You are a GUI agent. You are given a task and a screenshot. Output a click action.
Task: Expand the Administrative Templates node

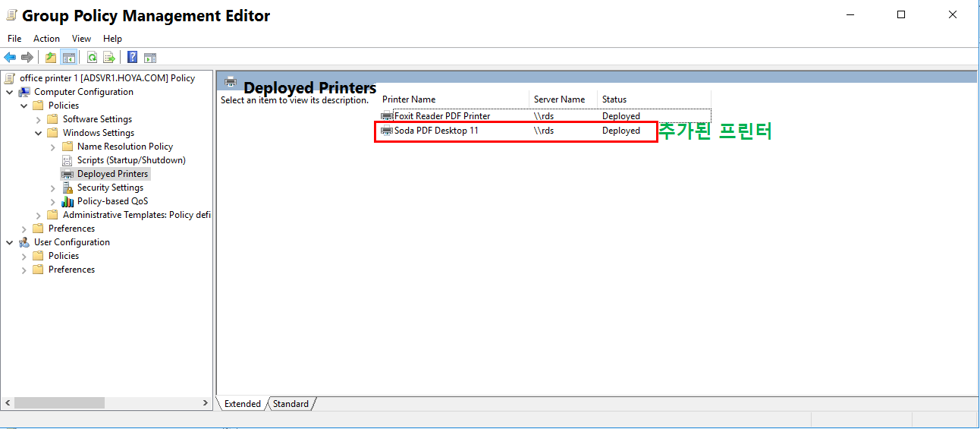(x=39, y=215)
